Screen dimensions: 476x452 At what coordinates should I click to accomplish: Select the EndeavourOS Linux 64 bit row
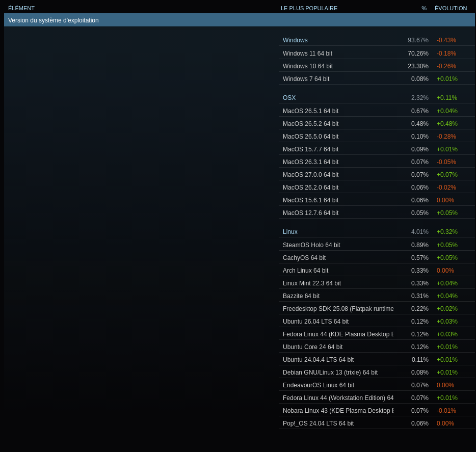[377, 385]
